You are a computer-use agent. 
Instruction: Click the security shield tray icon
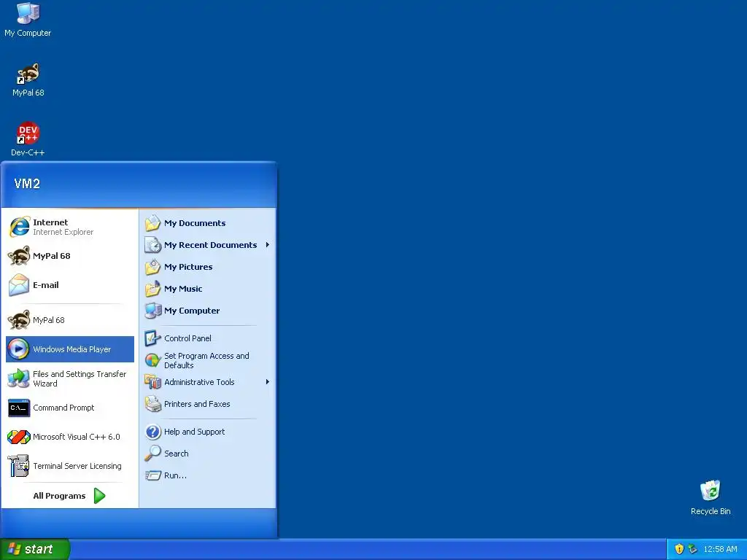679,549
